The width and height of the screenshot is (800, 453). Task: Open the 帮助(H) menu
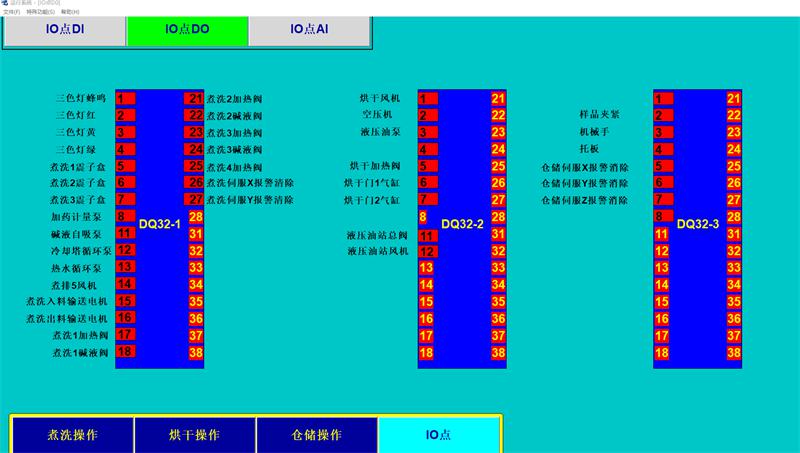click(68, 12)
